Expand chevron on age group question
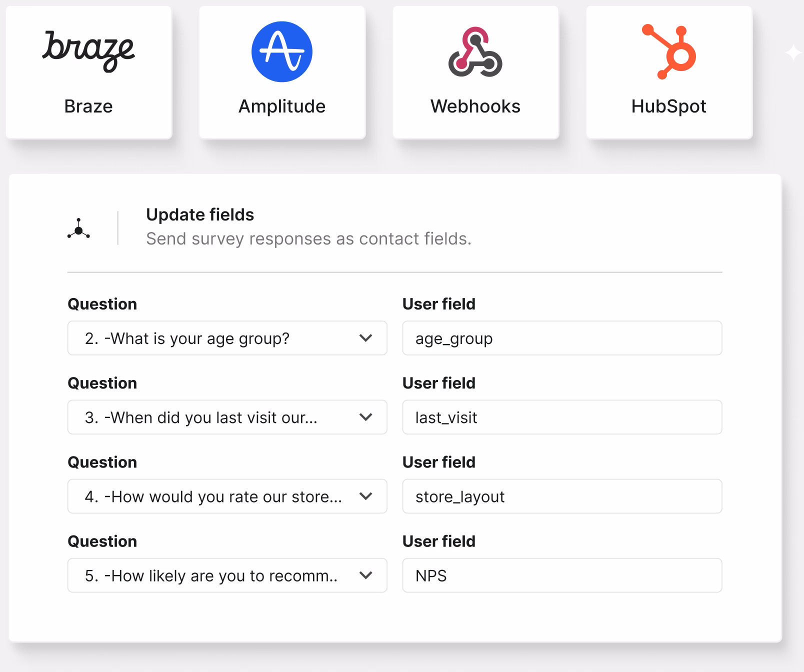804x672 pixels. click(x=366, y=338)
